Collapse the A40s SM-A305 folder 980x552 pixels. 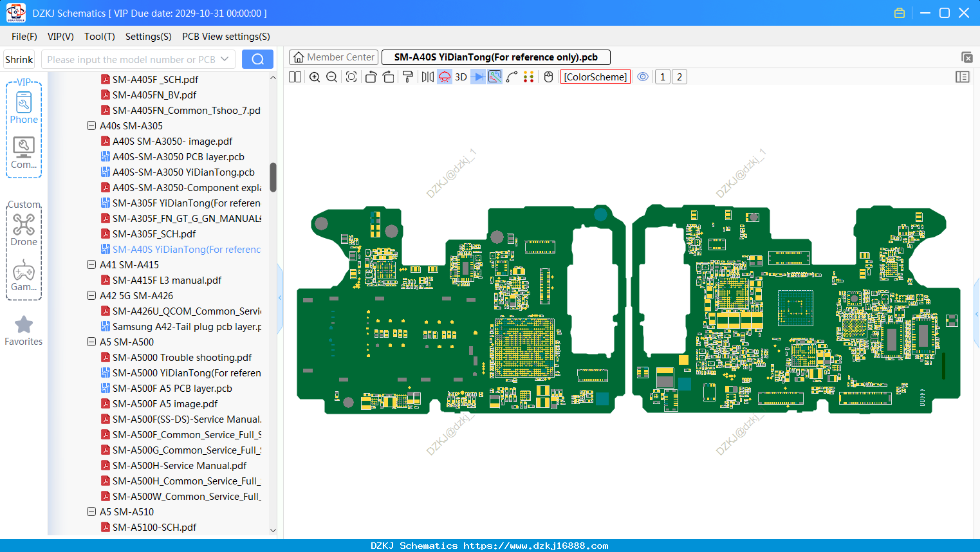point(91,126)
